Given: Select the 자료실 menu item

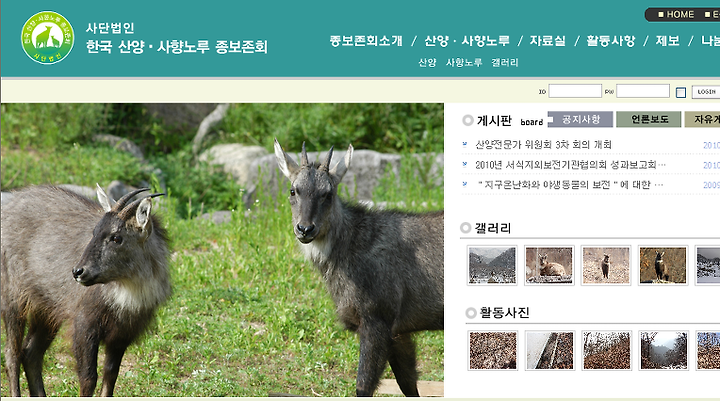Looking at the screenshot, I should (x=547, y=41).
